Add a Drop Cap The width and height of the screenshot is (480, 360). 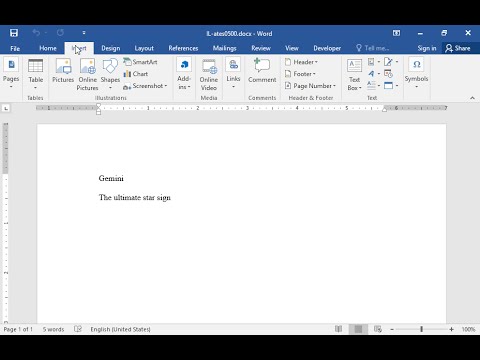[x=374, y=86]
